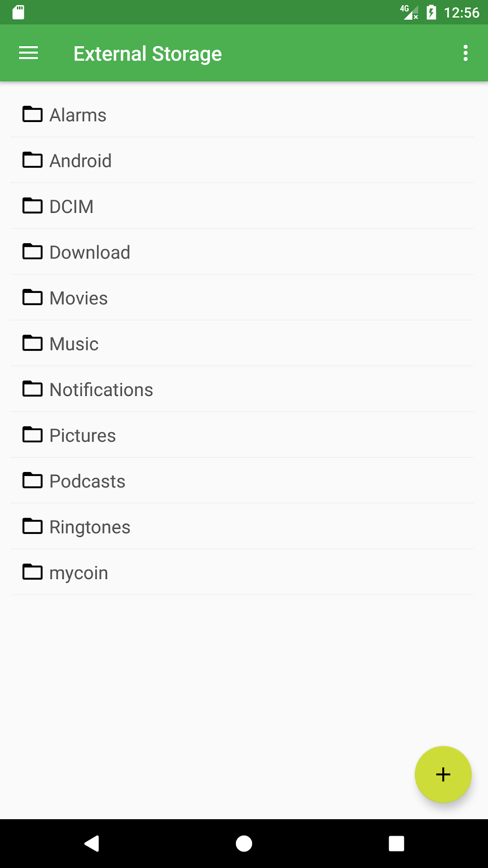Click the External Storage title
The image size is (488, 868).
[148, 54]
